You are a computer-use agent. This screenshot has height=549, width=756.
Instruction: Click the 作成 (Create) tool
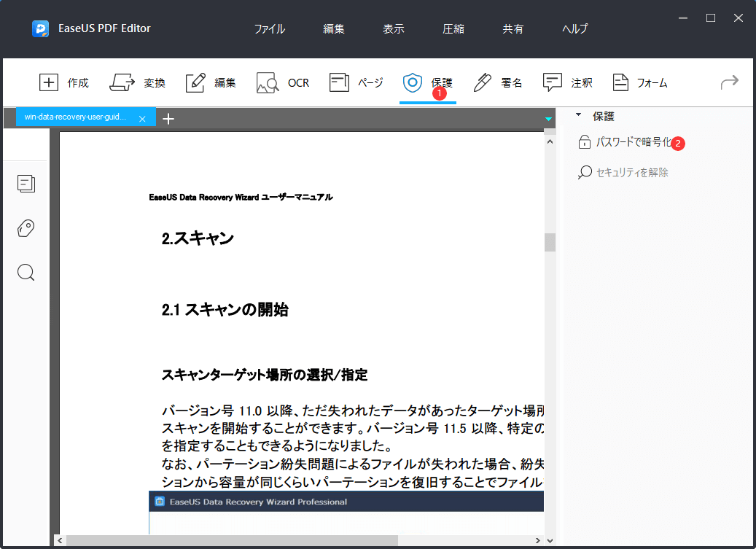click(x=65, y=82)
